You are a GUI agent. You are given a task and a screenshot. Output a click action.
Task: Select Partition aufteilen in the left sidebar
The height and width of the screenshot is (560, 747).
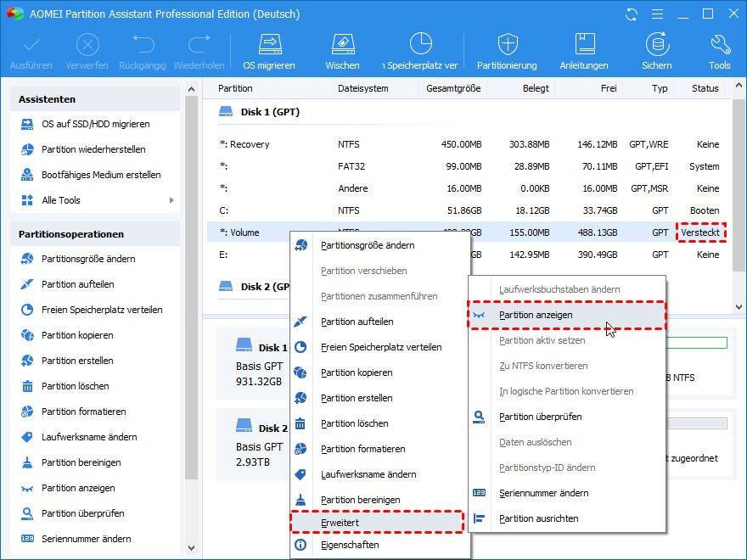77,284
